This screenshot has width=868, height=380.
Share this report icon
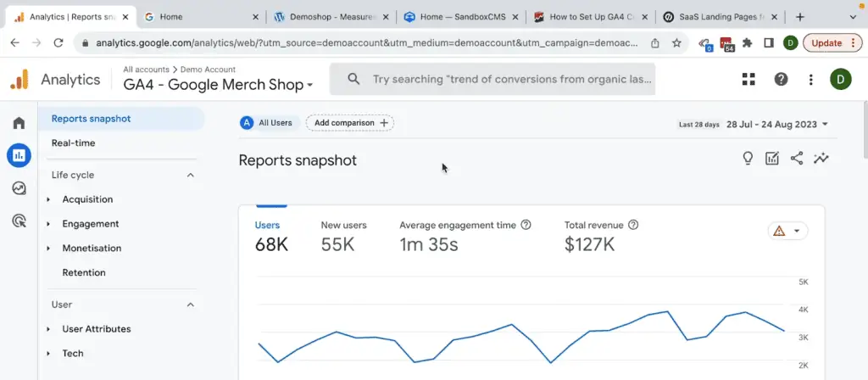(797, 159)
